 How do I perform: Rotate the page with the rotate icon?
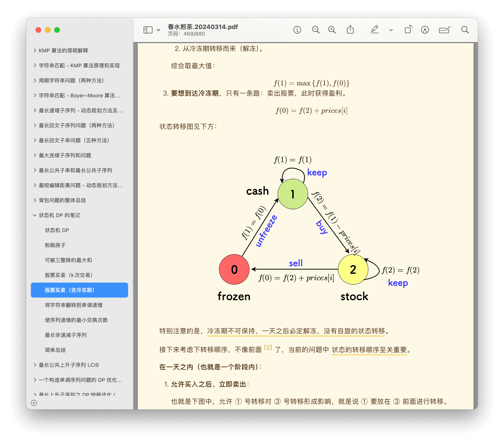coord(408,30)
